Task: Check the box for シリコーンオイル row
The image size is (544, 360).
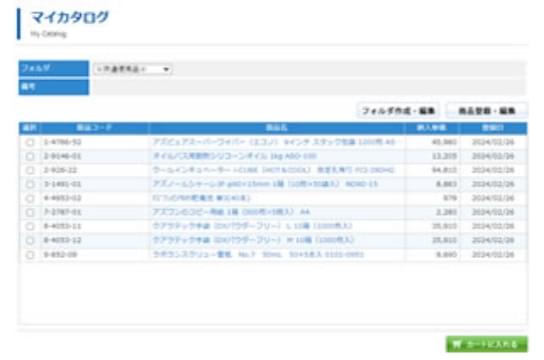Action: pyautogui.click(x=30, y=156)
